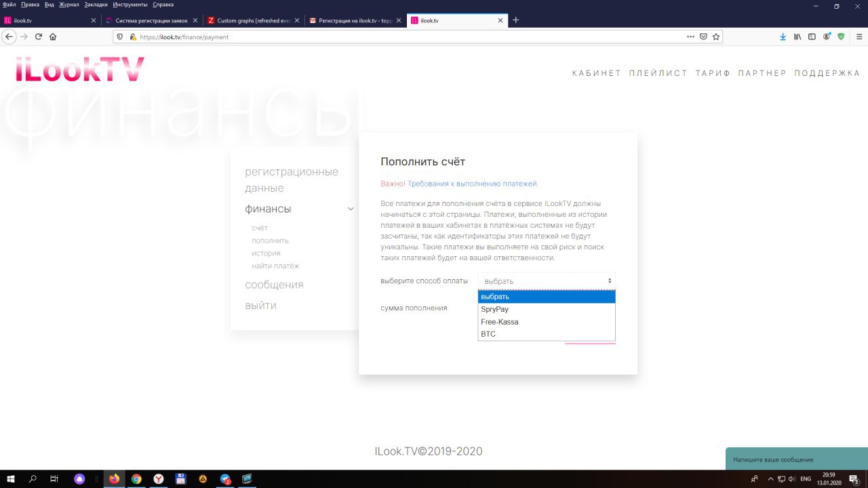
Task: Open the volume control in the system tray
Action: (x=791, y=479)
